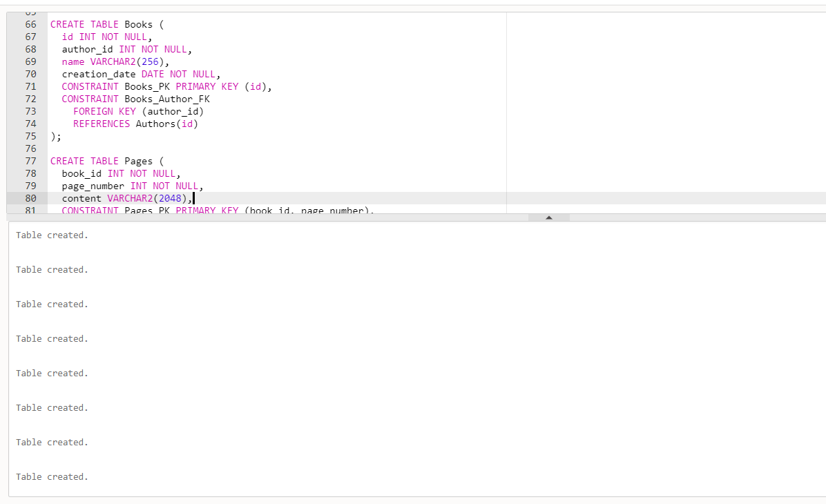
Task: Click line number 66 in the gutter
Action: pyautogui.click(x=30, y=24)
